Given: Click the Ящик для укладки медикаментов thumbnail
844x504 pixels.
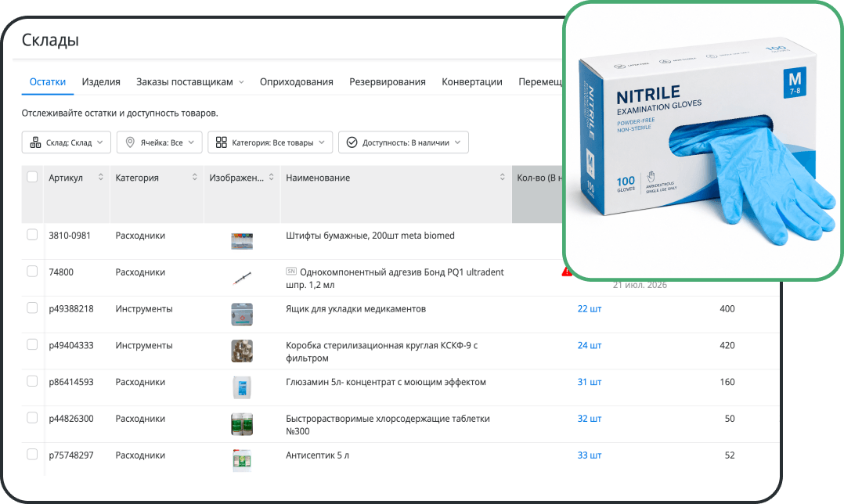Looking at the screenshot, I should pyautogui.click(x=242, y=315).
